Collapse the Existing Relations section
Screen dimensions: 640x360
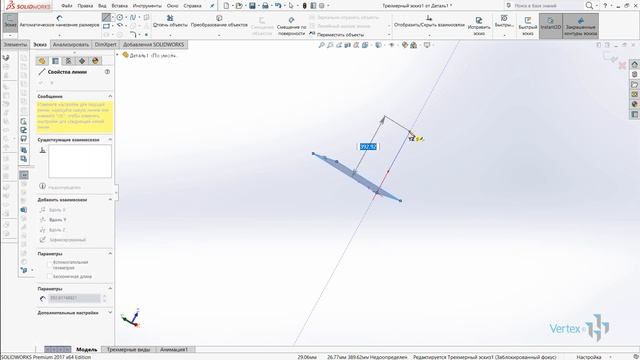110,140
